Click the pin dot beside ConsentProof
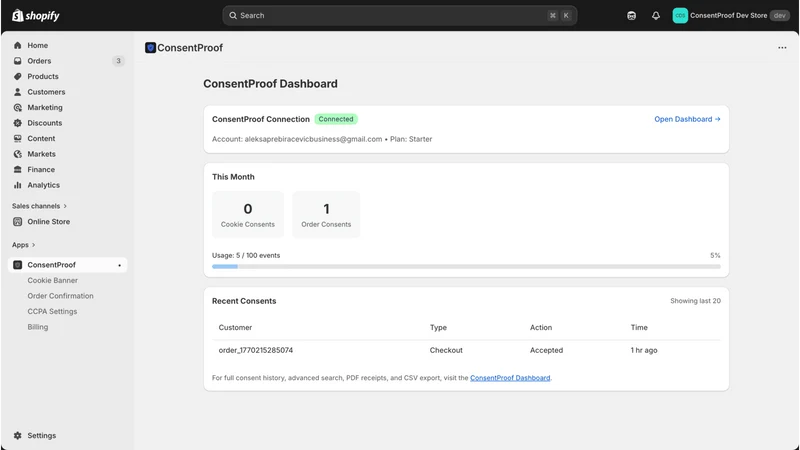 click(119, 265)
